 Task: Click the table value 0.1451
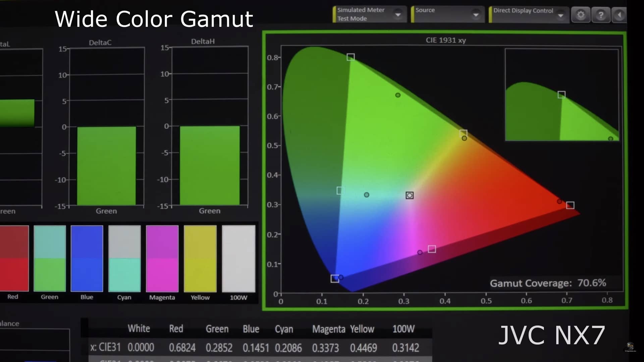(x=256, y=348)
